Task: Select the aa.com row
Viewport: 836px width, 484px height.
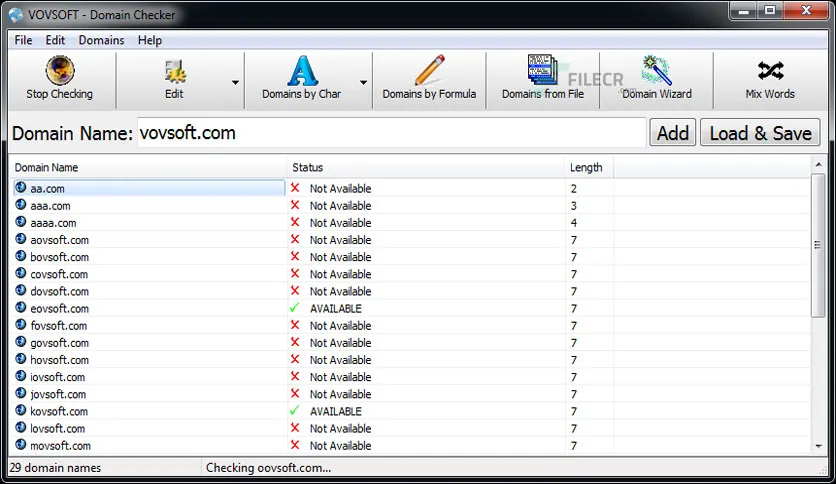Action: (411, 188)
